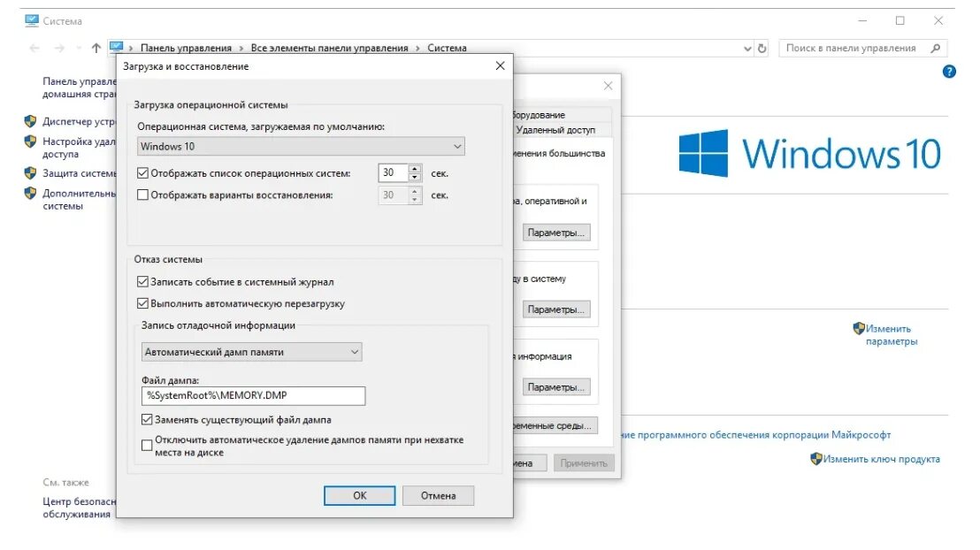
Task: Toggle Записать событие в системный журнал
Action: (142, 282)
